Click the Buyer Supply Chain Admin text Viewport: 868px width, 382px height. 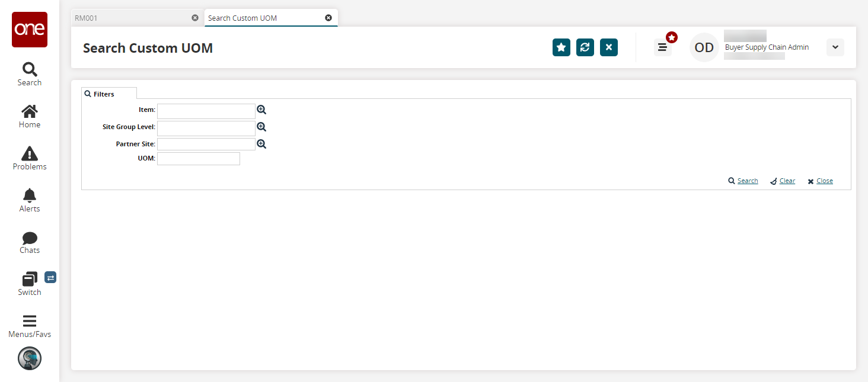click(x=767, y=47)
